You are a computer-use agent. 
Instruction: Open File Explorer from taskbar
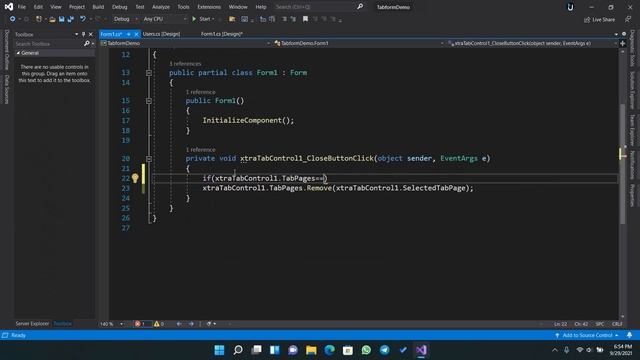click(311, 350)
